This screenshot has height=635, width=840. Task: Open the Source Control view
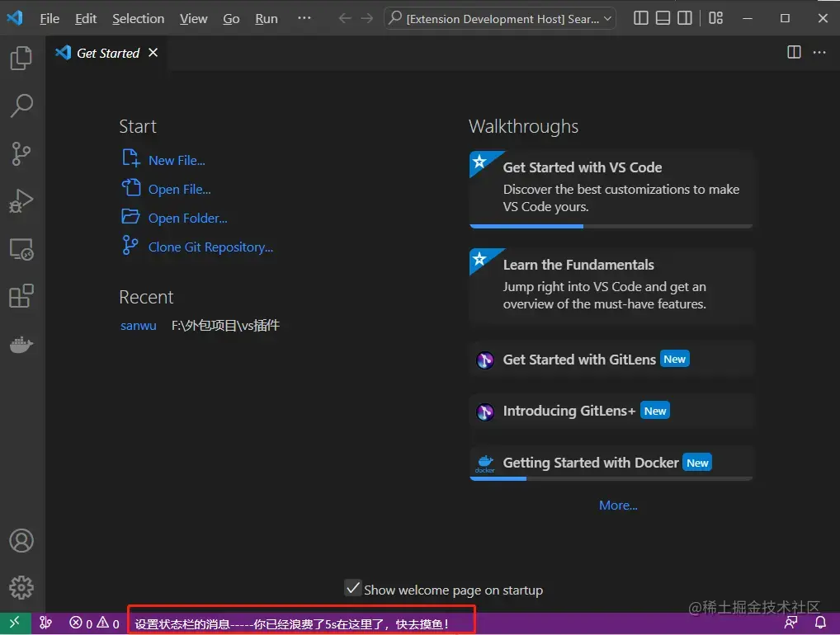(21, 153)
